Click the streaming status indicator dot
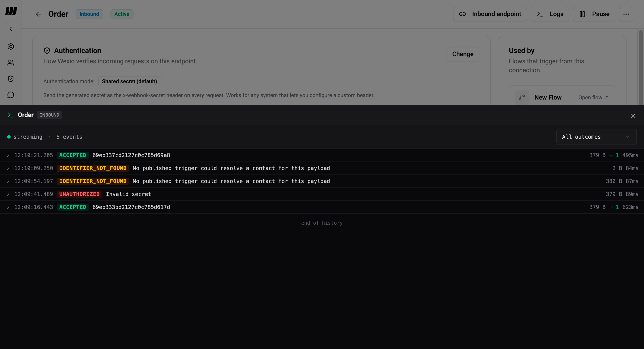 coord(8,137)
